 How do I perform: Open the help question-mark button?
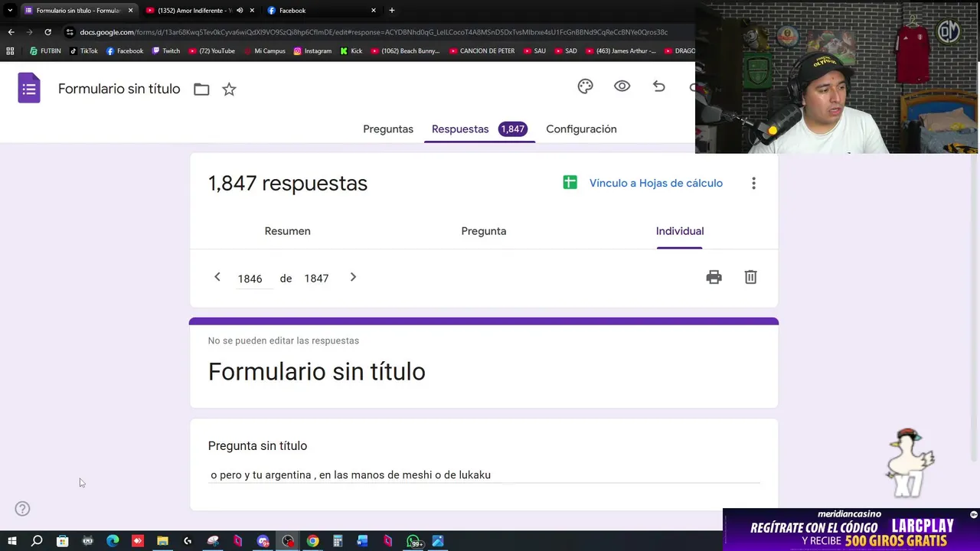[22, 509]
